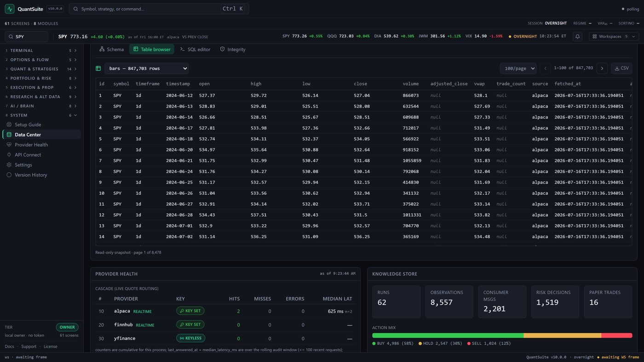Click the SPY symbol lookup field

pos(26,37)
